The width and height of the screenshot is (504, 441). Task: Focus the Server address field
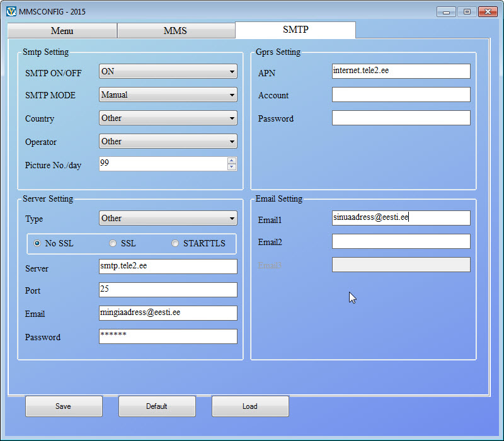168,266
